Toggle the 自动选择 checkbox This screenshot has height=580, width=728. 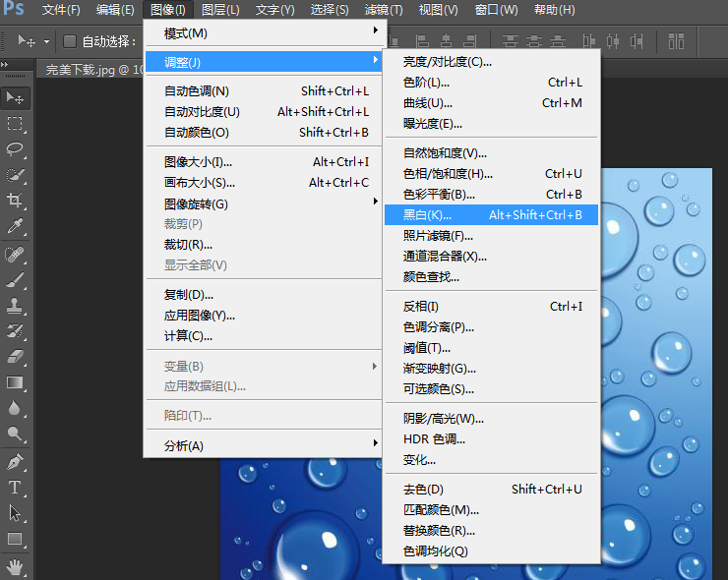[70, 41]
